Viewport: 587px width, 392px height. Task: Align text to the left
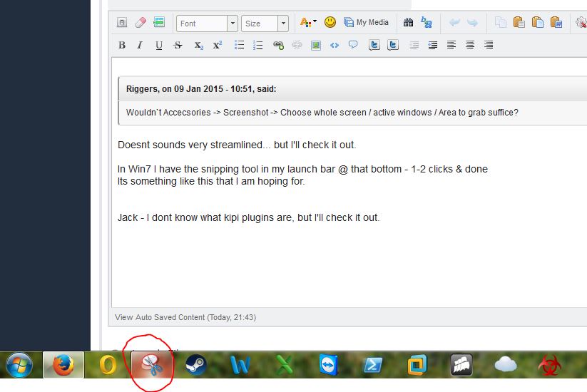click(451, 46)
